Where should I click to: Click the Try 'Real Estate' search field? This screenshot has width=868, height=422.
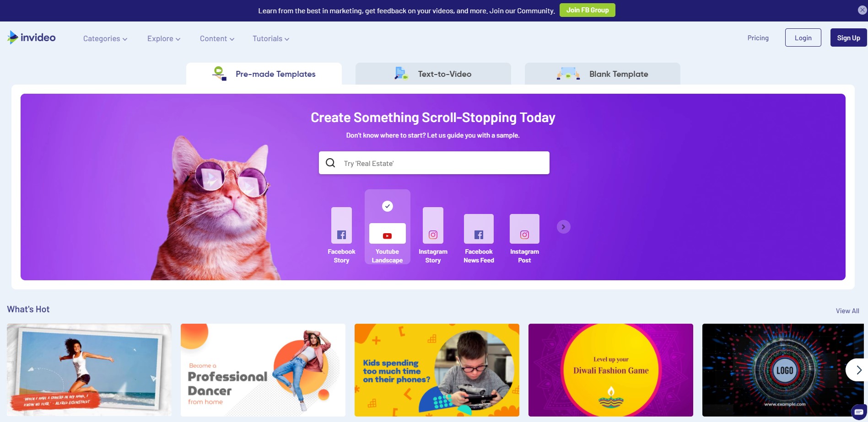pos(434,163)
